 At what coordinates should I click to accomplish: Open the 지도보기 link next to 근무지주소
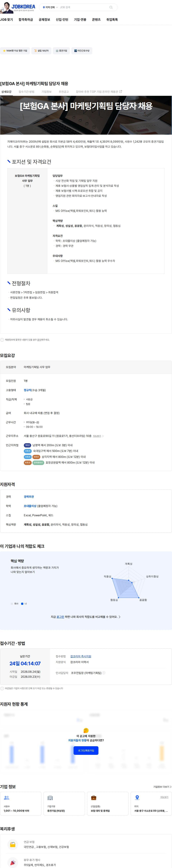click(97, 436)
